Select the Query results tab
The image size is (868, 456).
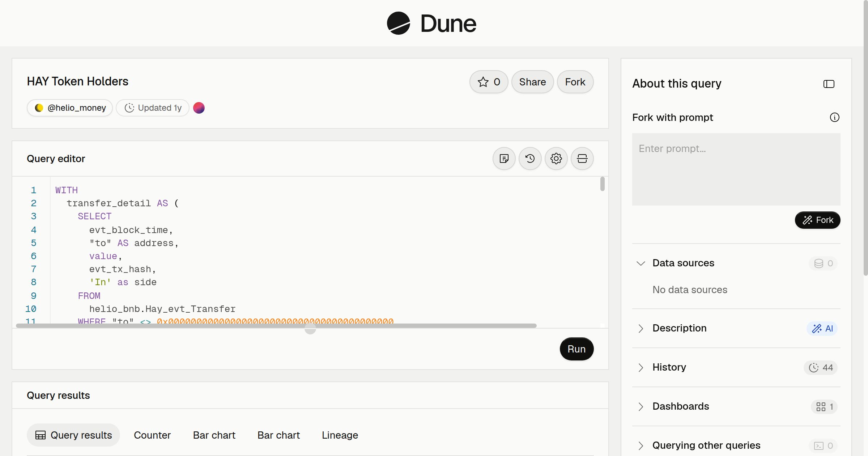pos(73,435)
